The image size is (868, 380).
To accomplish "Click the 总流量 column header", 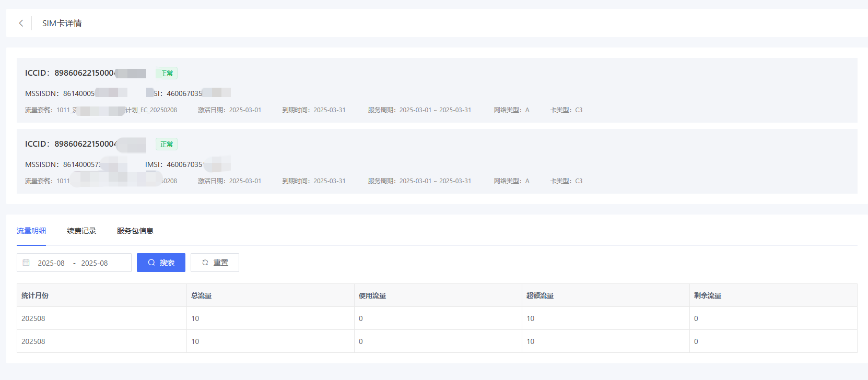I will click(201, 295).
